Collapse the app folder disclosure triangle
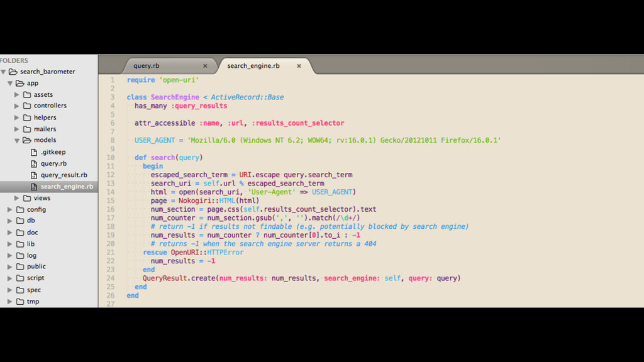 (10, 84)
